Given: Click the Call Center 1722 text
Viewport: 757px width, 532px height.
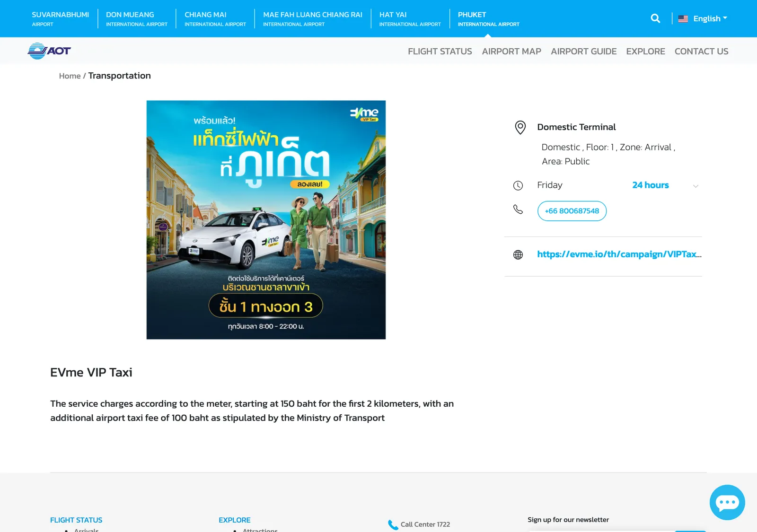Looking at the screenshot, I should [x=425, y=524].
